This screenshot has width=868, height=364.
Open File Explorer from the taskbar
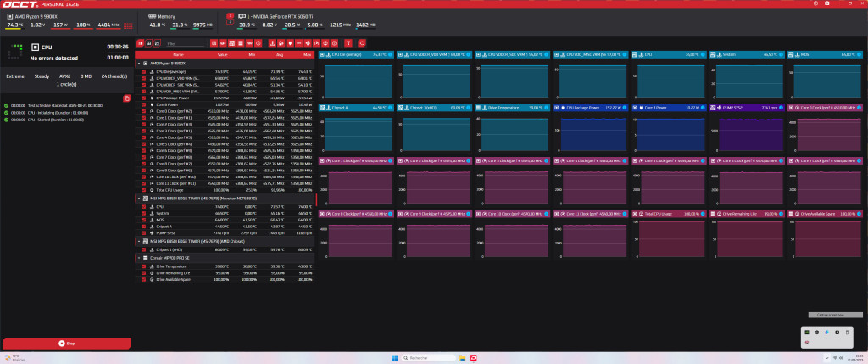point(461,358)
